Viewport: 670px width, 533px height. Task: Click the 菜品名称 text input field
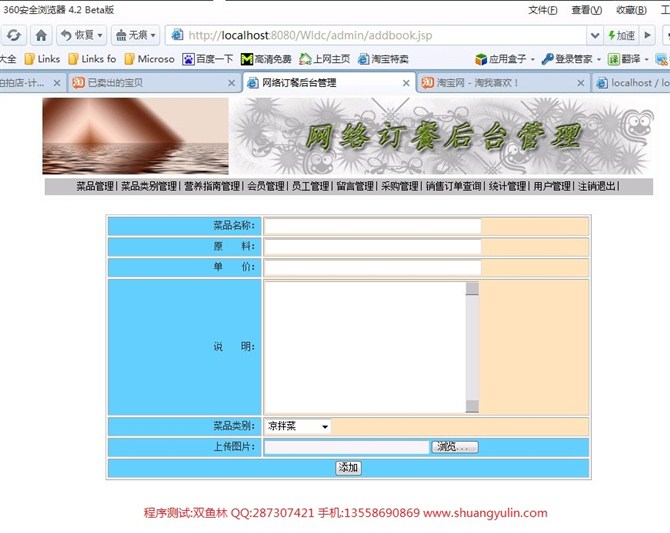point(372,226)
